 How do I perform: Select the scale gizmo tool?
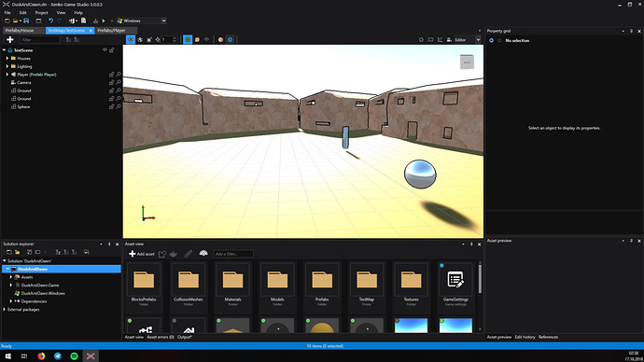click(149, 39)
